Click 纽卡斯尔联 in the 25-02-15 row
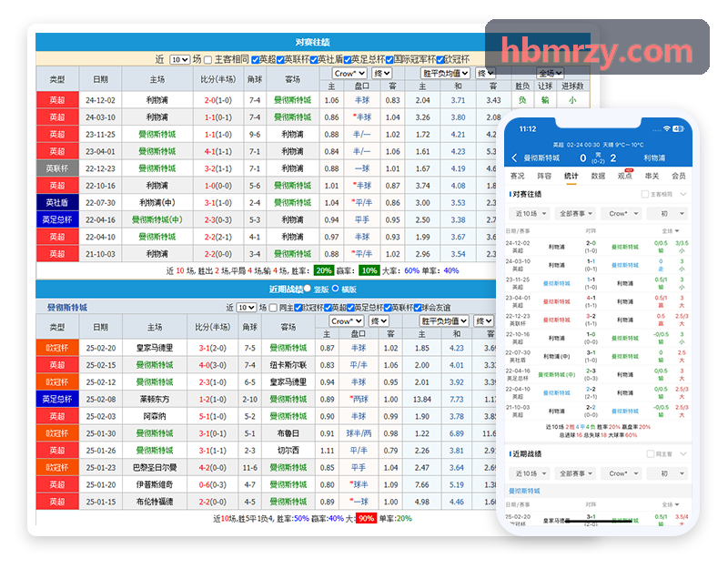 pos(288,365)
